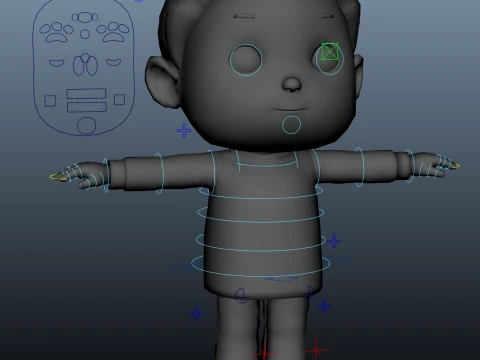Image resolution: width=480 pixels, height=360 pixels.
Task: Select the center small circle in facial panel
Action: click(85, 34)
